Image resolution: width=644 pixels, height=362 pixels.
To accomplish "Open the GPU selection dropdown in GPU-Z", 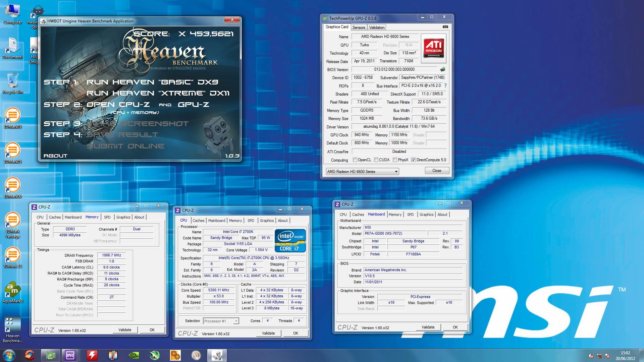I will (x=362, y=172).
